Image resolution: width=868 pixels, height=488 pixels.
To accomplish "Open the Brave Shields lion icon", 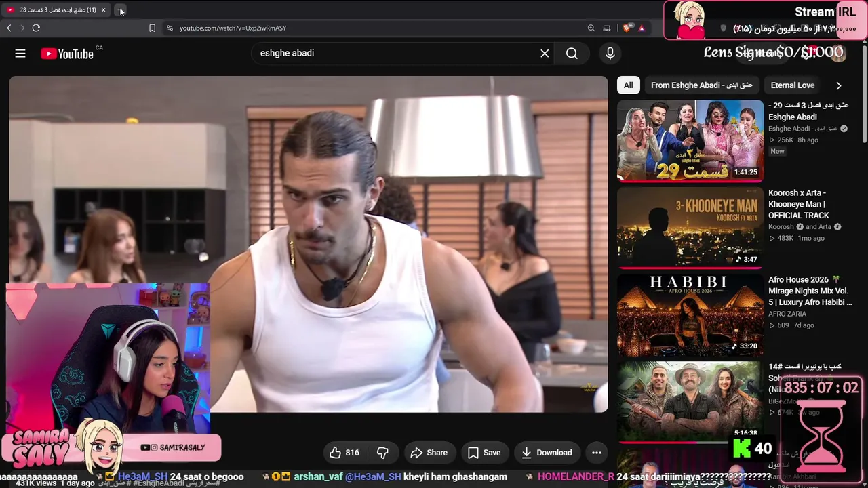I will [x=627, y=28].
